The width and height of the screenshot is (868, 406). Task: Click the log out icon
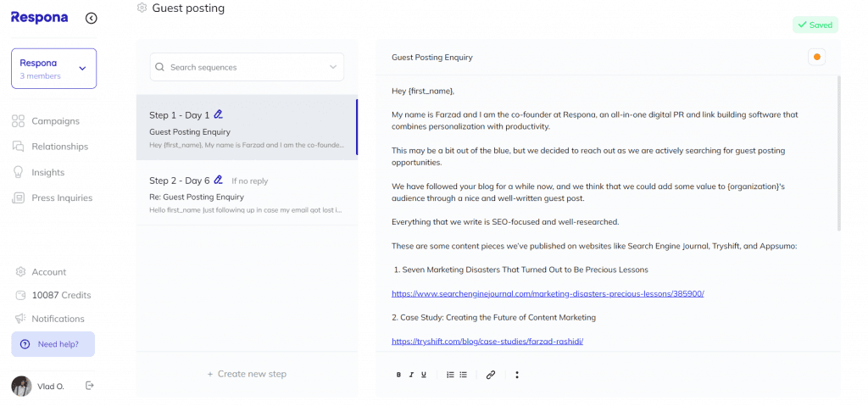[90, 386]
